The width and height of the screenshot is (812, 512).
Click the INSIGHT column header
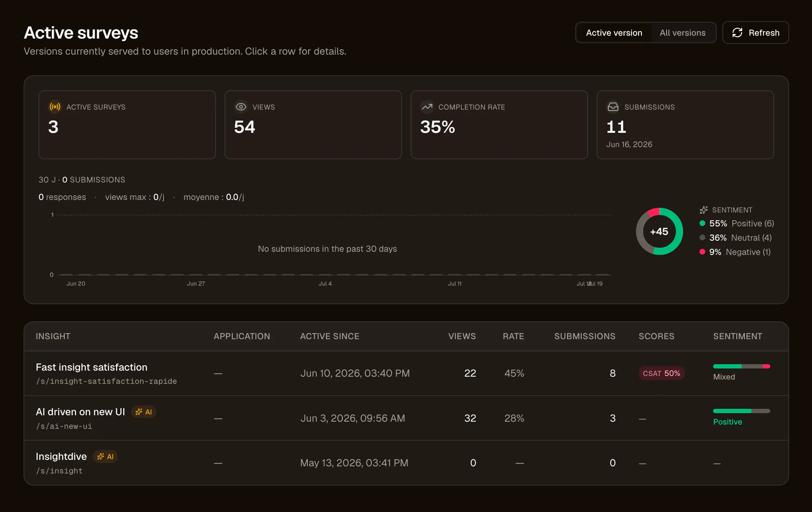pyautogui.click(x=53, y=336)
